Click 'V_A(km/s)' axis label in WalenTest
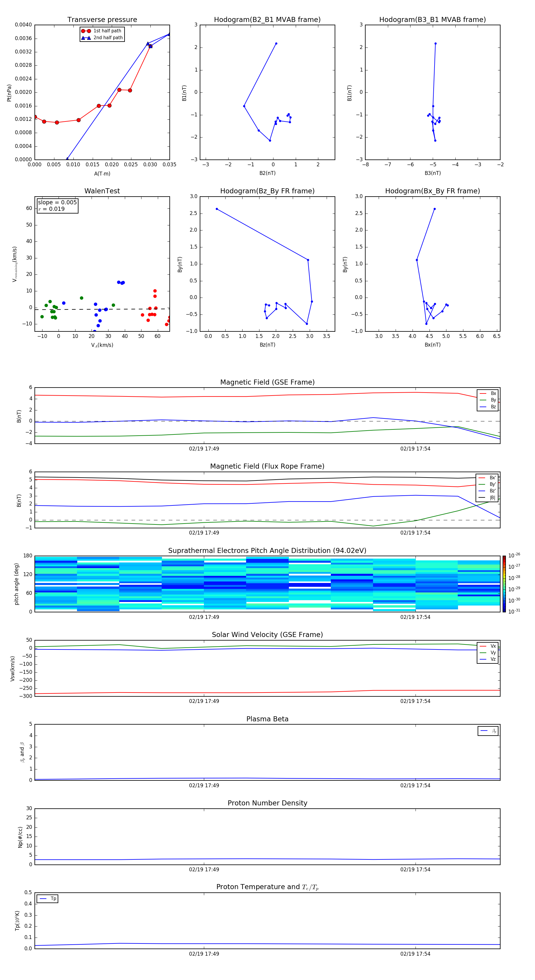Viewport: 535px width, 980px height. 102,345
